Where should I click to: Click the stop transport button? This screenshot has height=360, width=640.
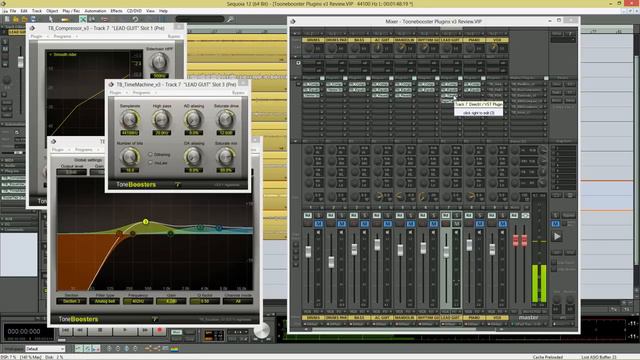(x=100, y=331)
